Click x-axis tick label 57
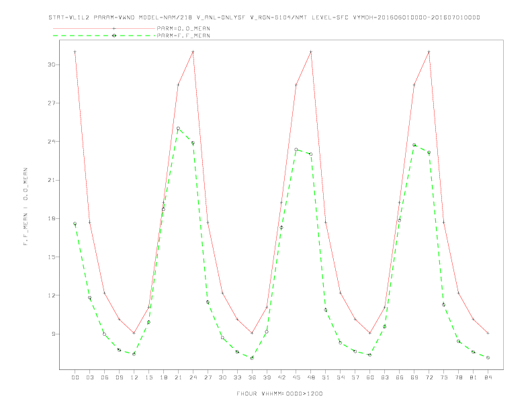532x411 pixels. (355, 377)
